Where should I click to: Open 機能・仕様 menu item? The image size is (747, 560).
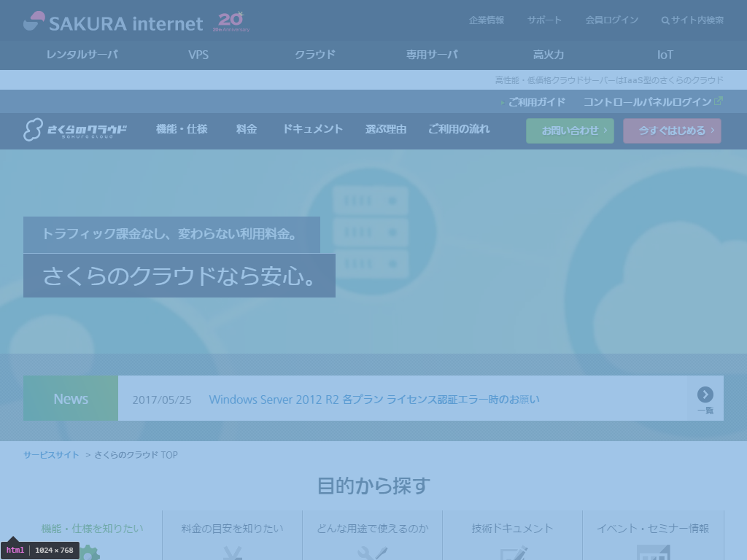coord(182,129)
